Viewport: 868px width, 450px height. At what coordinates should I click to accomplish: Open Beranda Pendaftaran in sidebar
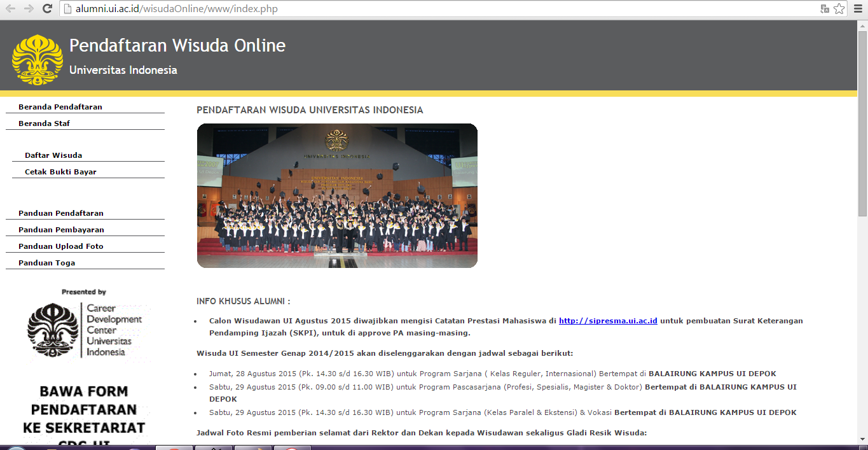coord(60,107)
